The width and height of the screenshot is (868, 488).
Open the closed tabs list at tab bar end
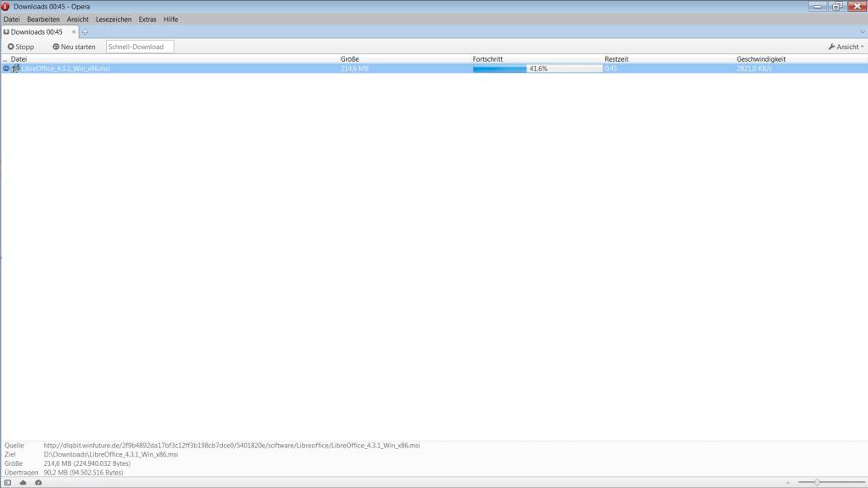(x=862, y=31)
